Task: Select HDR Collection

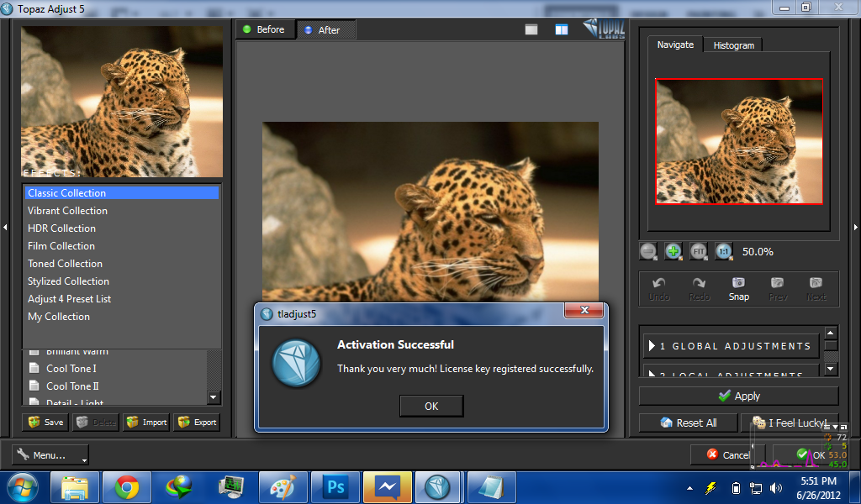Action: [x=122, y=228]
